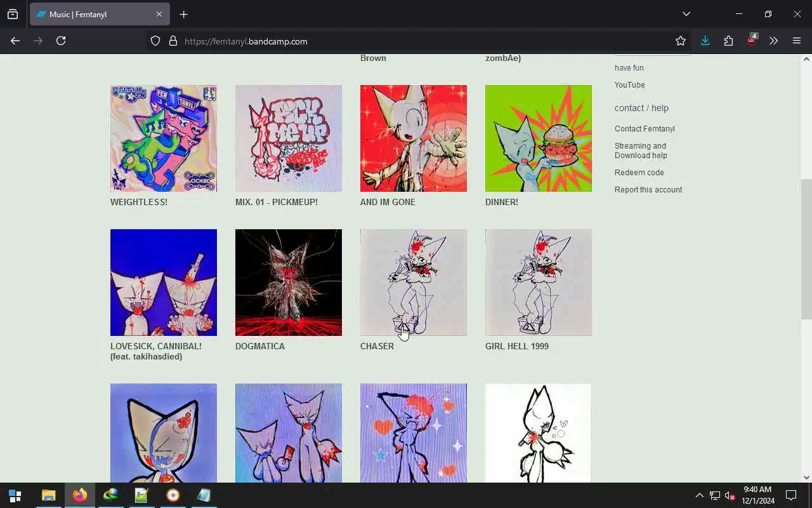Select the Music | Femtanyl tab

[x=100, y=14]
